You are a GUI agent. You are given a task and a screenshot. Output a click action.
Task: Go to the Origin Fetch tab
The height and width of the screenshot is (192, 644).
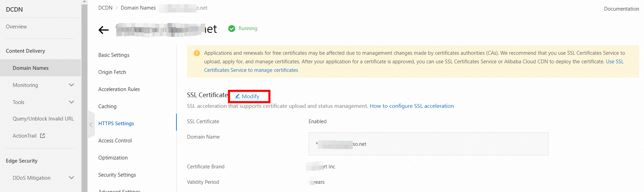pyautogui.click(x=112, y=72)
